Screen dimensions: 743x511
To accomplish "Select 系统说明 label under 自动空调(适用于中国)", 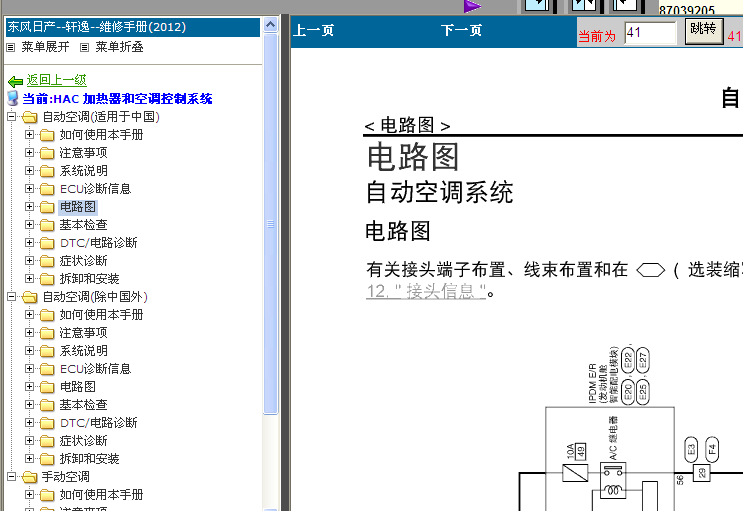I will pos(83,171).
